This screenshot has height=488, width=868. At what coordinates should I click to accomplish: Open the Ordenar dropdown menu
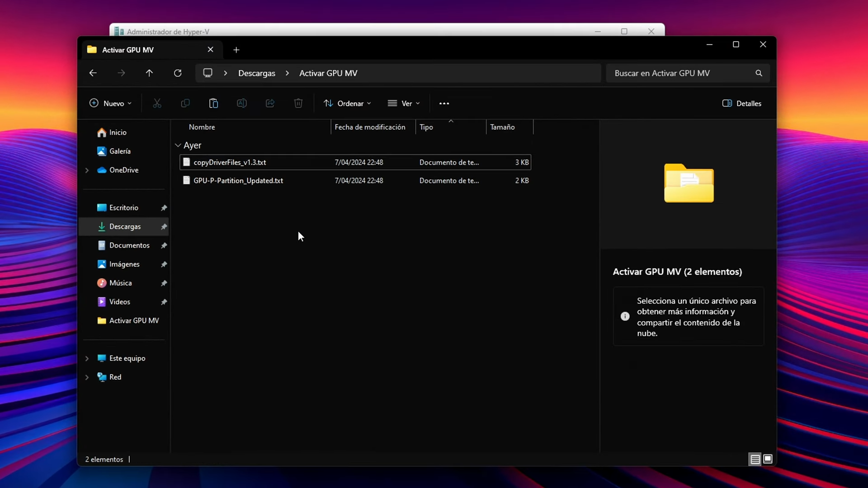click(347, 103)
